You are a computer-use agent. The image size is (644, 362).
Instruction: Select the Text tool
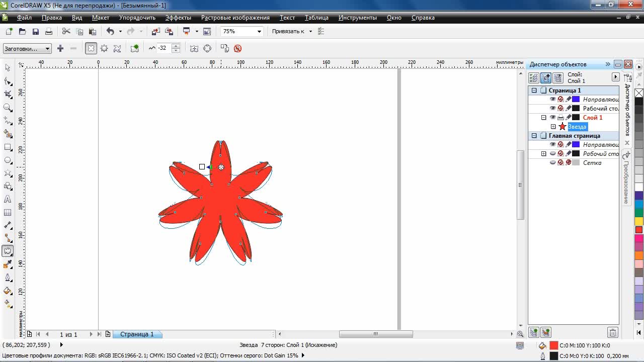coord(8,200)
